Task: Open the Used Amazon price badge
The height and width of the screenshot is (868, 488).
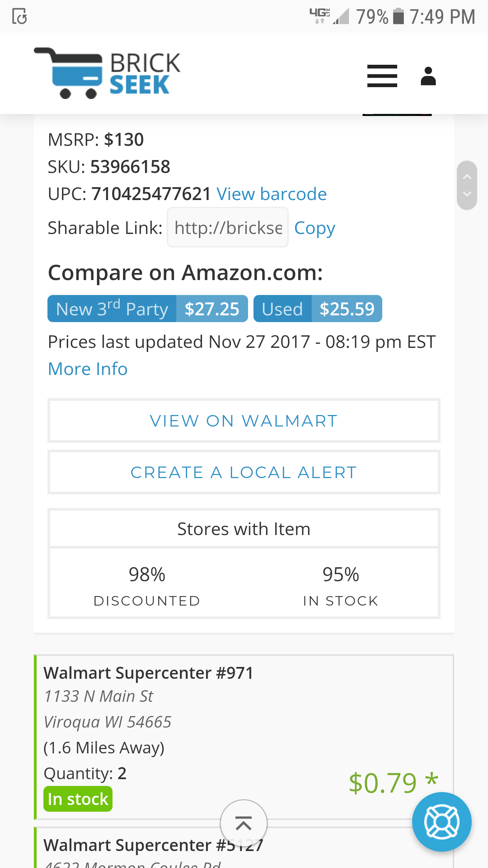Action: (x=318, y=309)
